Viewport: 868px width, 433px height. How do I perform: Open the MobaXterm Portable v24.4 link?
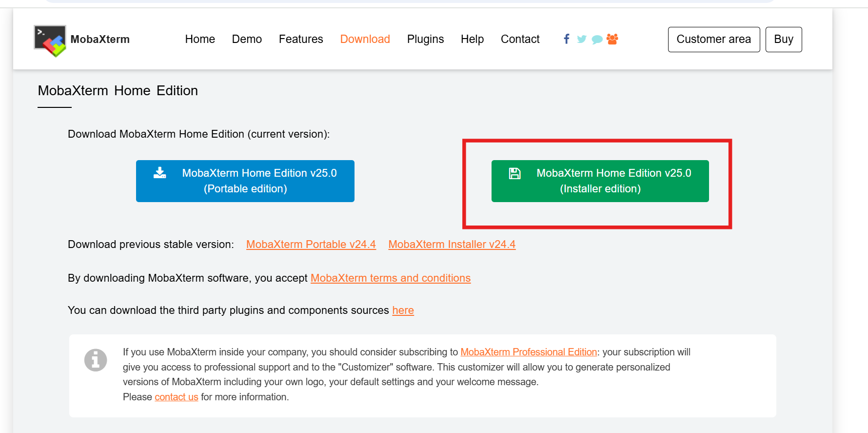click(x=311, y=245)
